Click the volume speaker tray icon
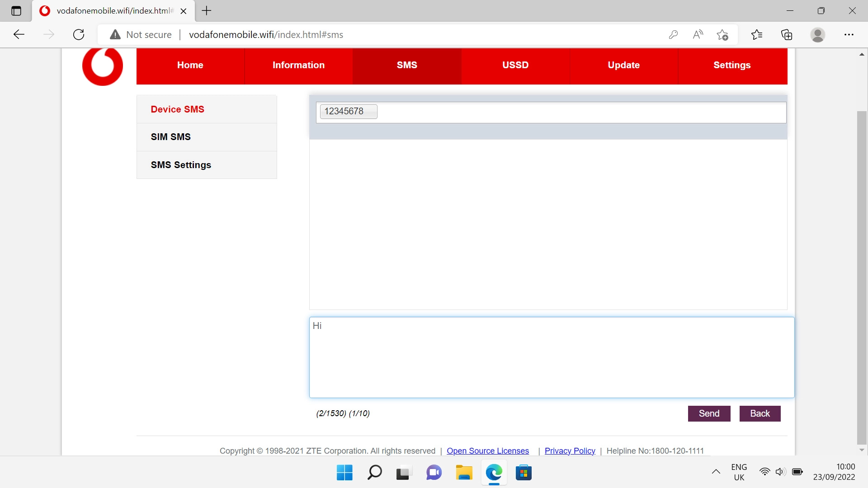Viewport: 868px width, 488px height. pos(780,472)
